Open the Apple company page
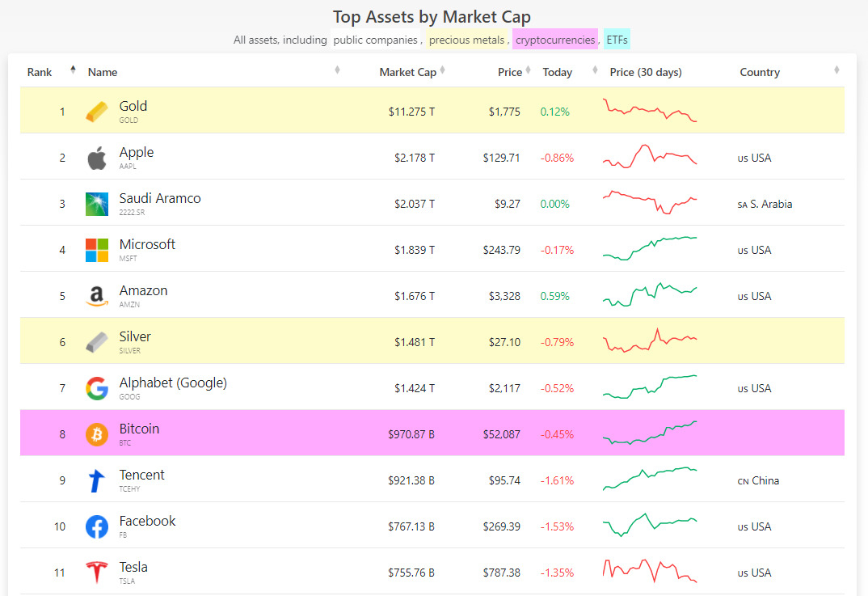868x596 pixels. [136, 152]
